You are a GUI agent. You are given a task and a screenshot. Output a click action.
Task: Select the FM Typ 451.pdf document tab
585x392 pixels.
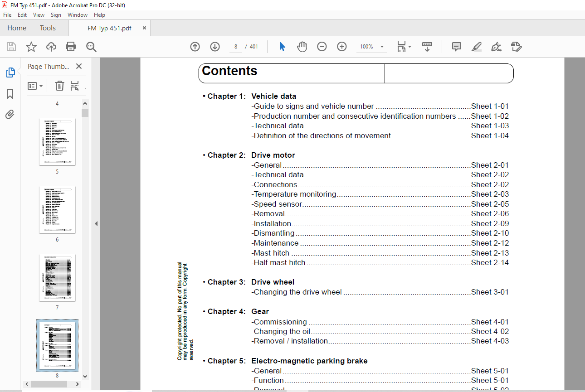pos(109,28)
